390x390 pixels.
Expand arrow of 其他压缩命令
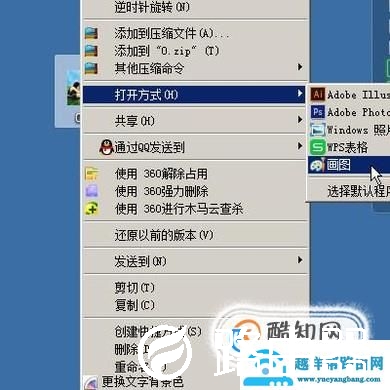pos(300,67)
